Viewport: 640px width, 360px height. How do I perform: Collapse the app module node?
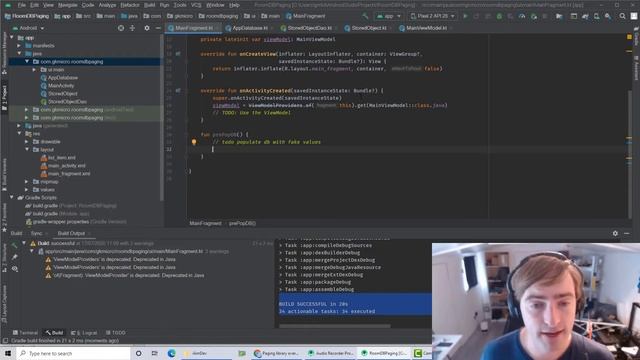tap(12, 38)
